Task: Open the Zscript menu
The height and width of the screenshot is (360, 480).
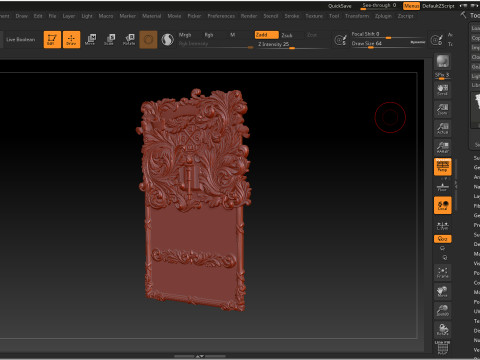Action: (x=405, y=16)
